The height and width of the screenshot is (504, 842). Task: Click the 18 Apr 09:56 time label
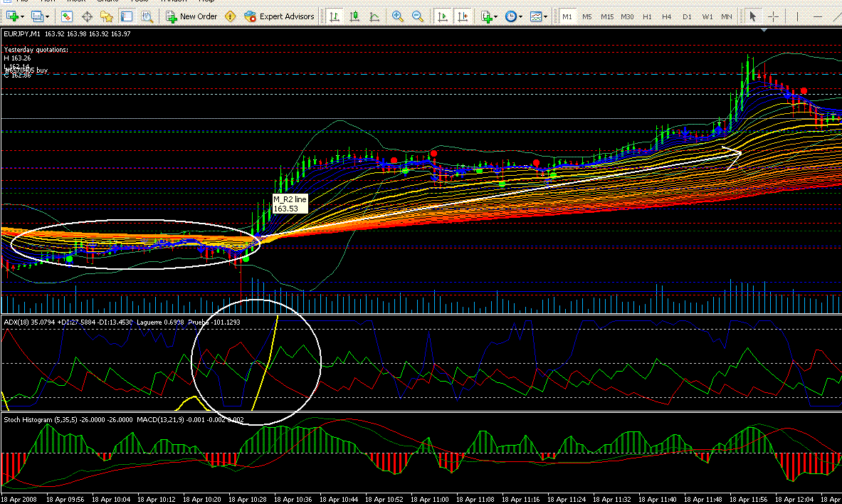65,499
